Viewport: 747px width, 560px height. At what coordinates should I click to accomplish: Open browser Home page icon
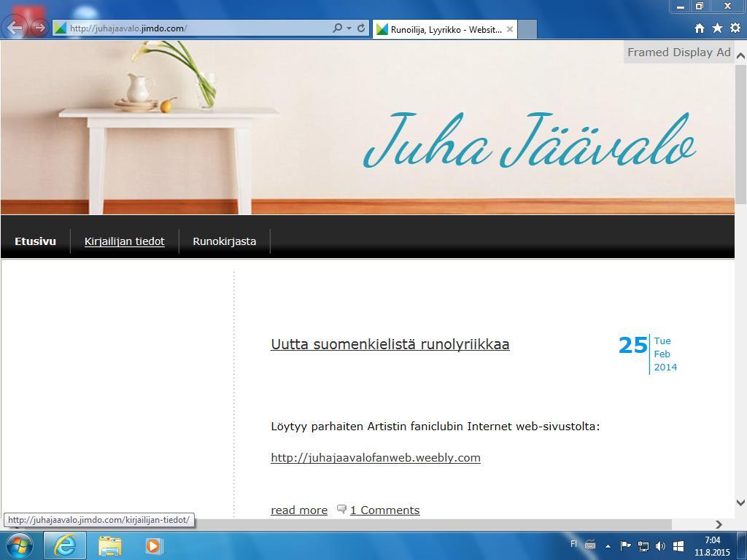click(x=700, y=28)
